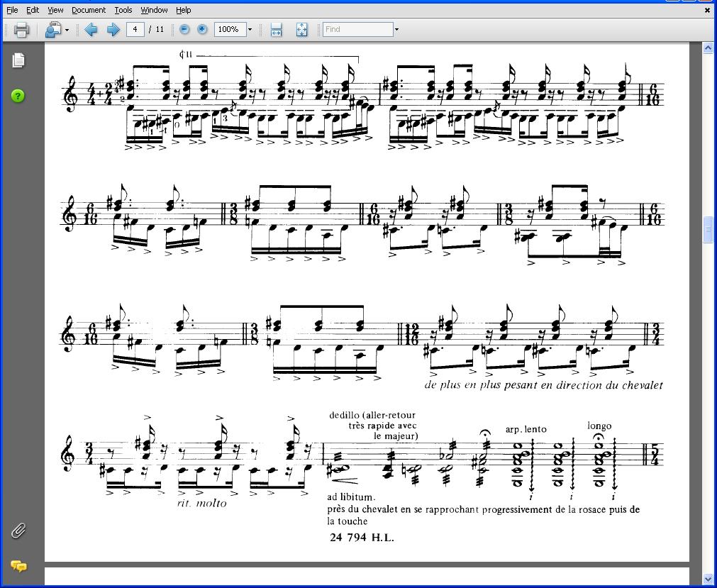Image resolution: width=717 pixels, height=588 pixels.
Task: Open the zoom percentage dropdown arrow
Action: pyautogui.click(x=250, y=30)
